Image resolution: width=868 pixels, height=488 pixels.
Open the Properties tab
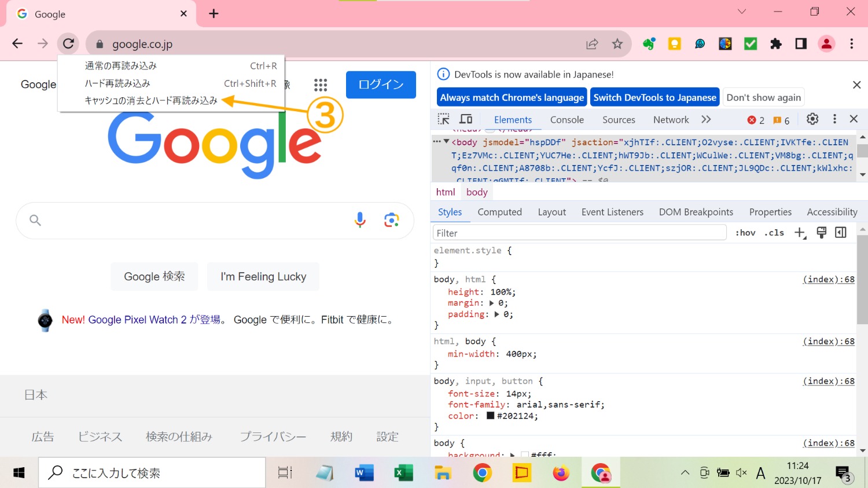click(770, 212)
